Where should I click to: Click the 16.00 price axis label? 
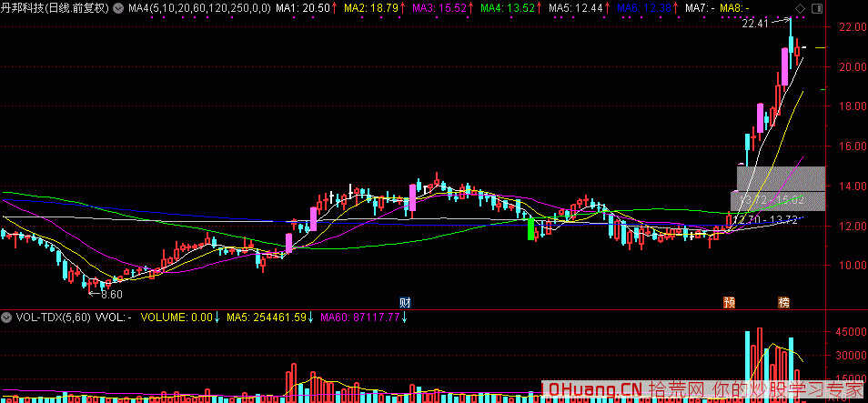852,146
